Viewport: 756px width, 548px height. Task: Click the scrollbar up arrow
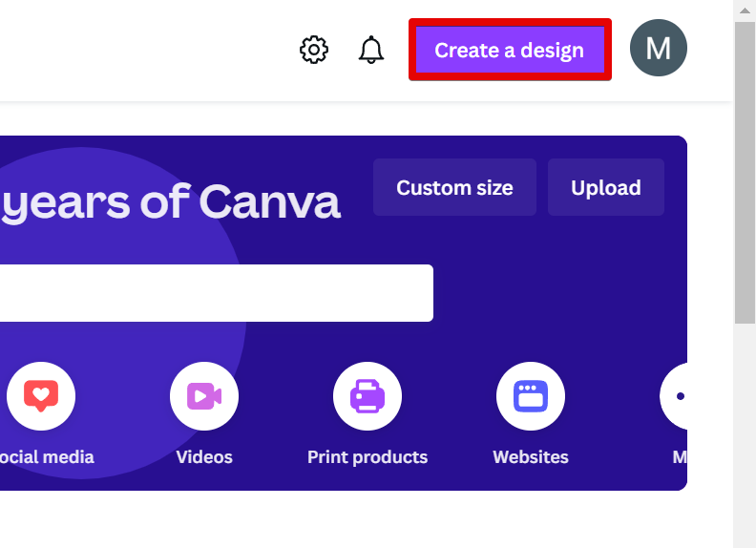click(x=745, y=10)
